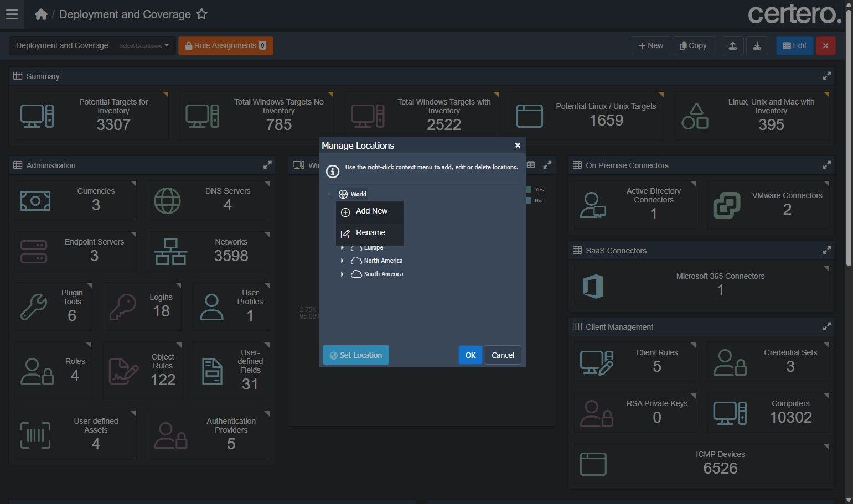Image resolution: width=853 pixels, height=504 pixels.
Task: Maximize the Summary panel
Action: 826,76
